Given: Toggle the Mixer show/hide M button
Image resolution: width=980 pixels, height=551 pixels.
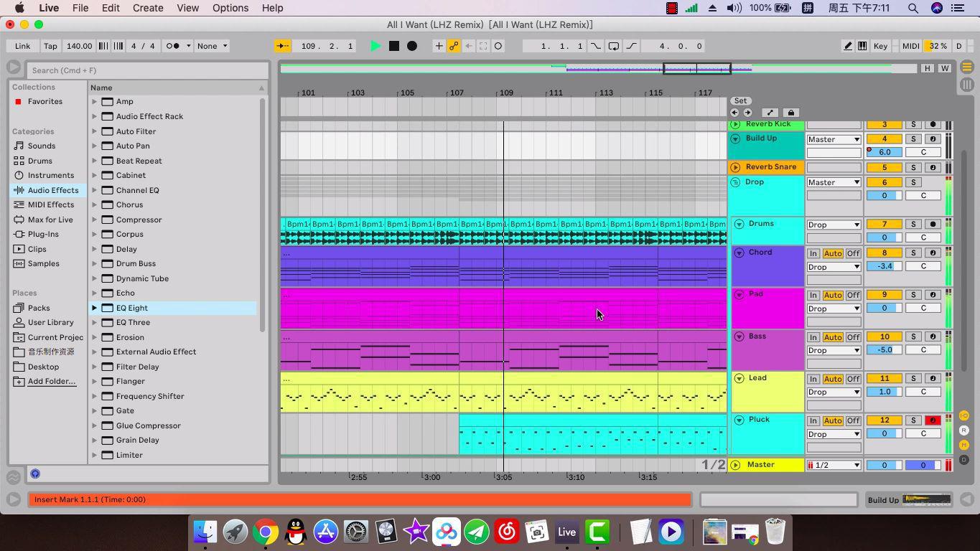Looking at the screenshot, I should 964,445.
